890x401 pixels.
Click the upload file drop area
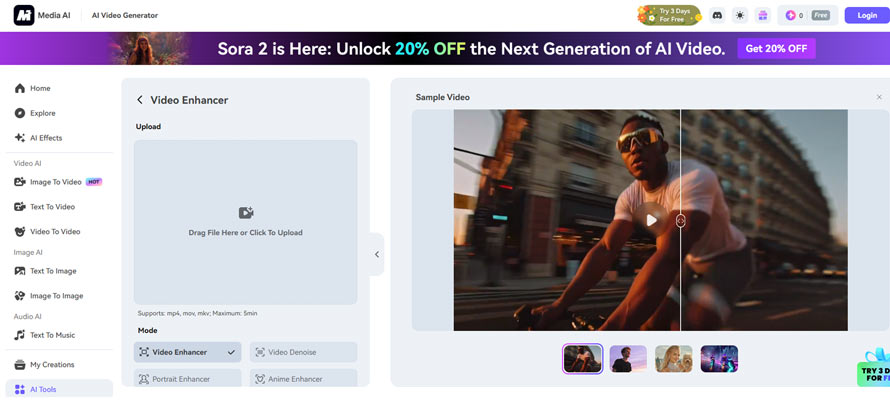[245, 221]
